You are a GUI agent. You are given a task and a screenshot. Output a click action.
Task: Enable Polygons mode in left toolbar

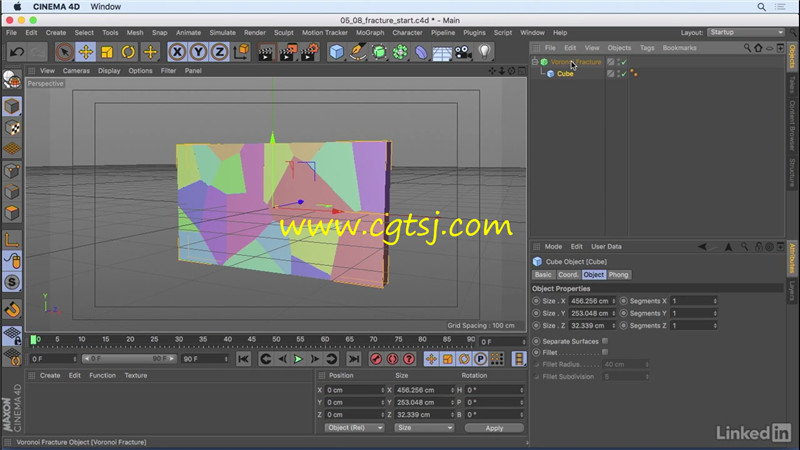(x=12, y=213)
